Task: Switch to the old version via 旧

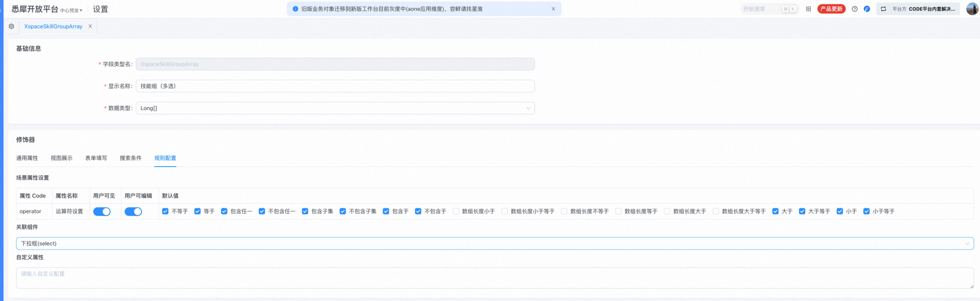Action: click(808, 9)
